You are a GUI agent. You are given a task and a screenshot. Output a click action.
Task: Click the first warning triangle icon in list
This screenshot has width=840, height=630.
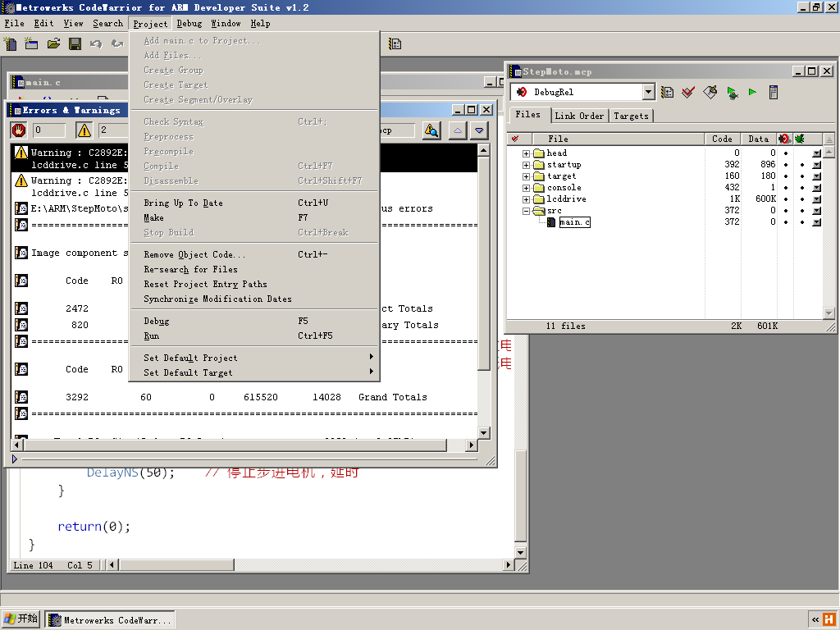21,152
